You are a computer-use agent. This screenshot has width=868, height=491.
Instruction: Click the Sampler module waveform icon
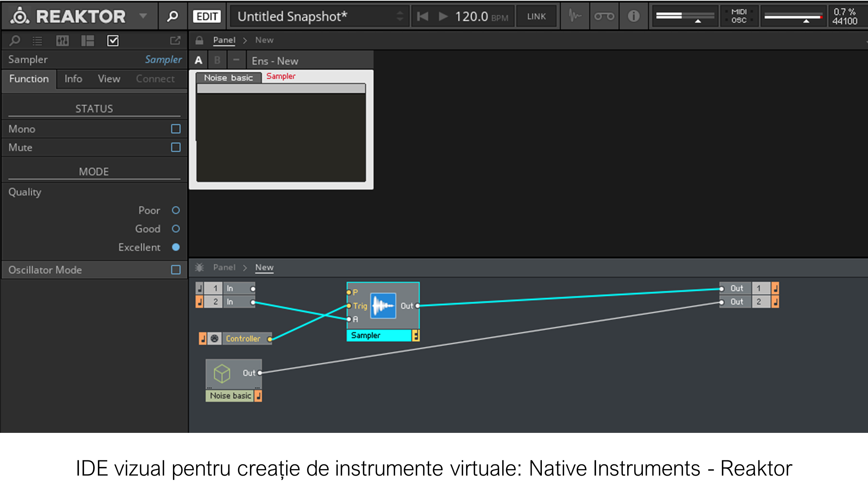[x=383, y=306]
